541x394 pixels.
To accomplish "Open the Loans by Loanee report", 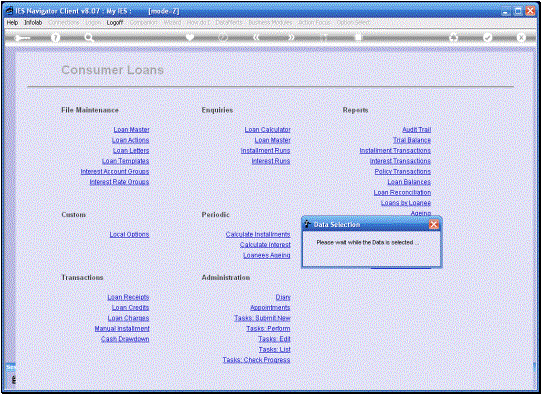I will [x=406, y=203].
